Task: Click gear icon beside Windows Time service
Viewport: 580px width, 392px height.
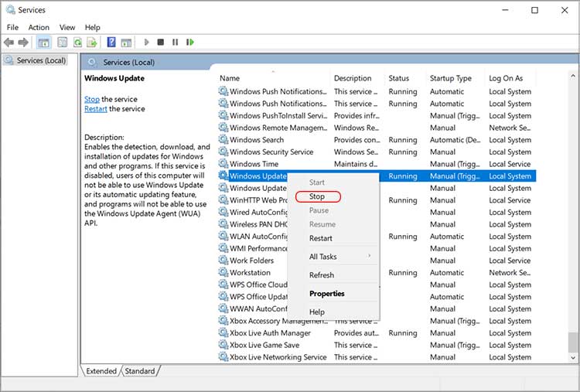Action: click(x=223, y=163)
